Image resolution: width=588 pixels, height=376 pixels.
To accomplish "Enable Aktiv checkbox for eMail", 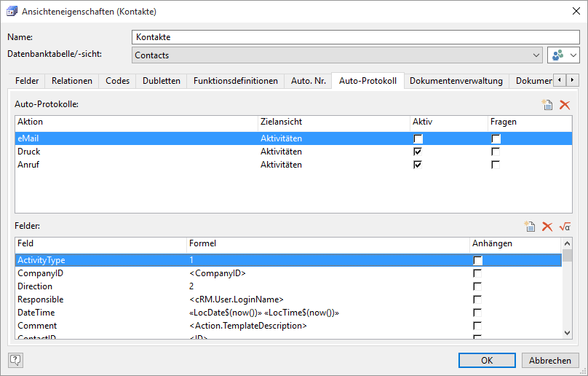I will 418,138.
